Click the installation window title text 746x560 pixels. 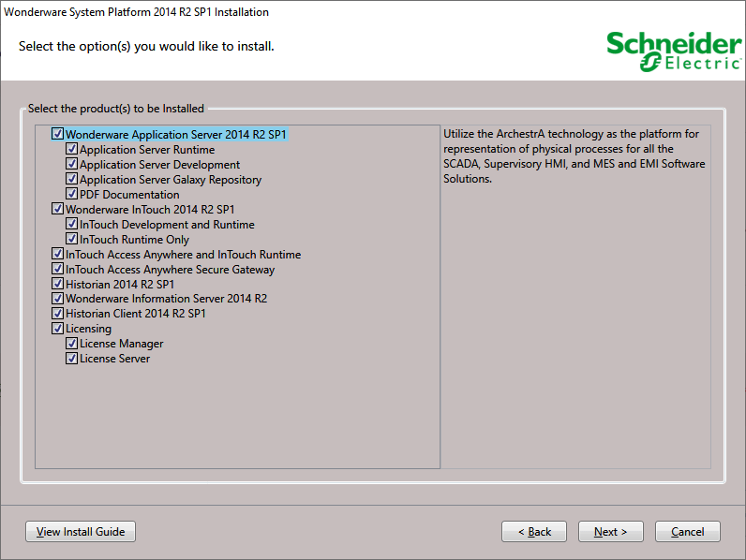coord(136,12)
